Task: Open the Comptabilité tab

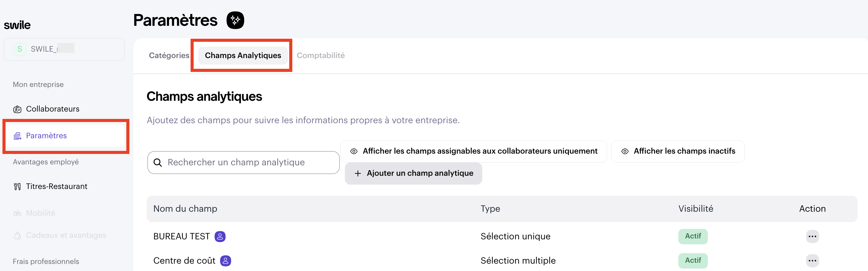Action: coord(321,56)
